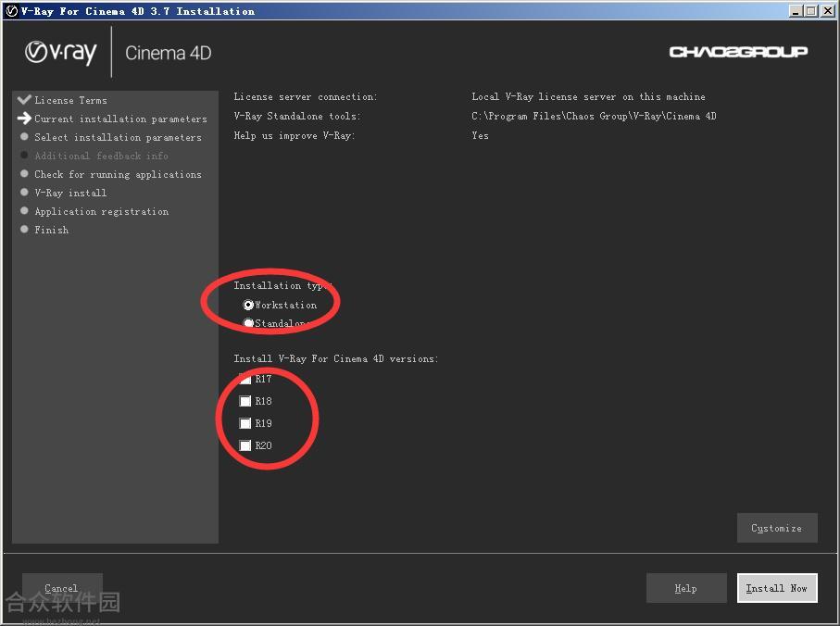Select the Select installation parameters step
Viewport: 840px width, 626px height.
coord(118,137)
